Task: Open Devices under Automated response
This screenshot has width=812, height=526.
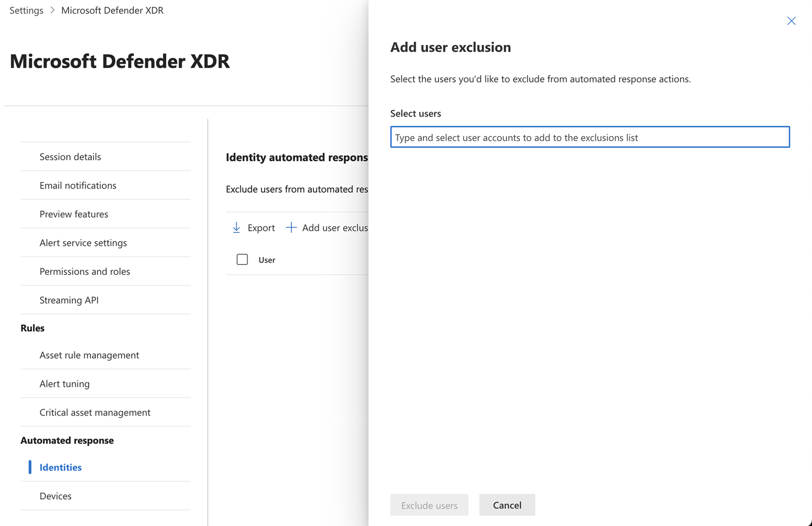Action: tap(106, 496)
